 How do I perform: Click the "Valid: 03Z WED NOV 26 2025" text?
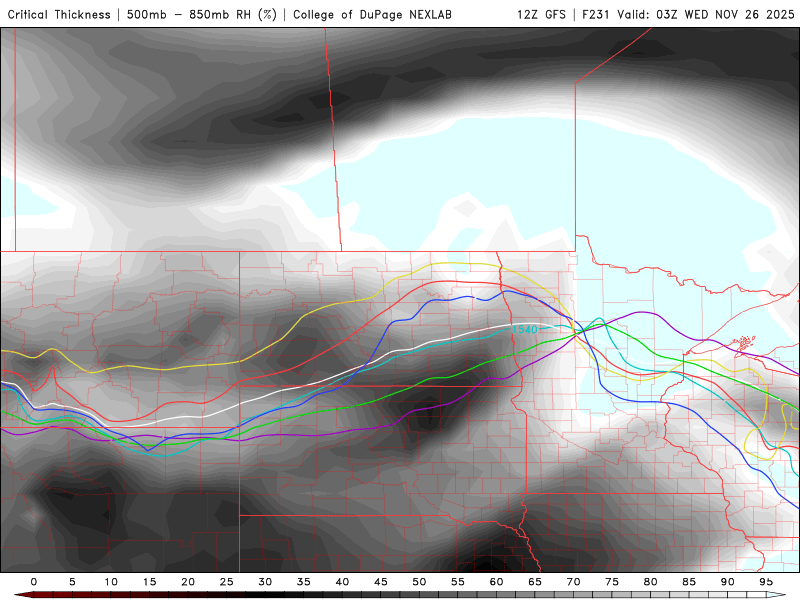(x=706, y=15)
